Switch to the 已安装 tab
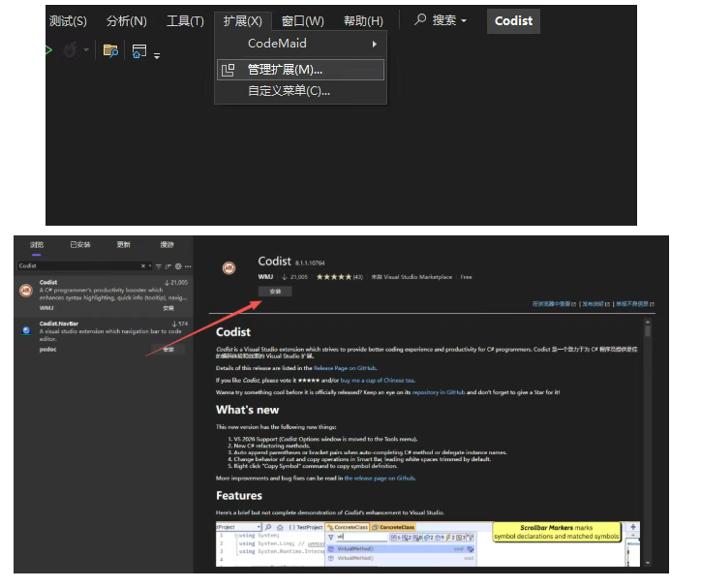This screenshot has width=702, height=588. click(x=80, y=244)
